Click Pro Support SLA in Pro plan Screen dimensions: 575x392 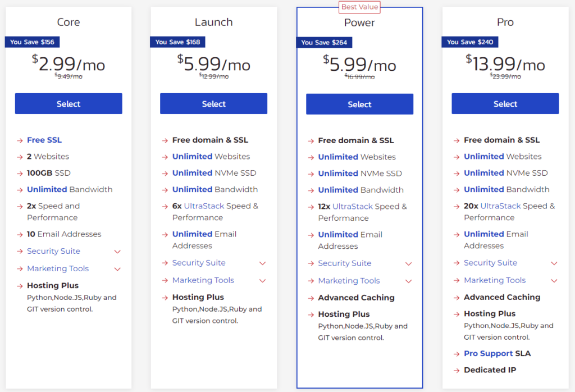click(498, 353)
